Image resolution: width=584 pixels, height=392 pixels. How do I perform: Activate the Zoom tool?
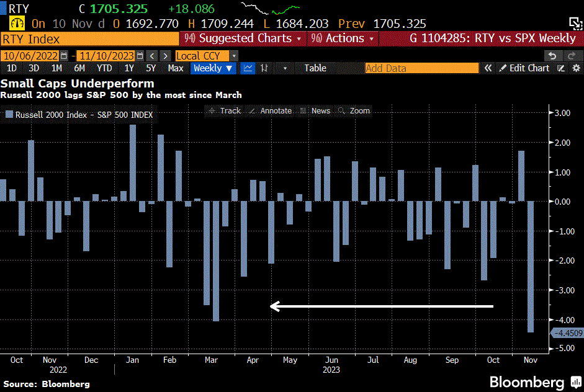point(354,110)
